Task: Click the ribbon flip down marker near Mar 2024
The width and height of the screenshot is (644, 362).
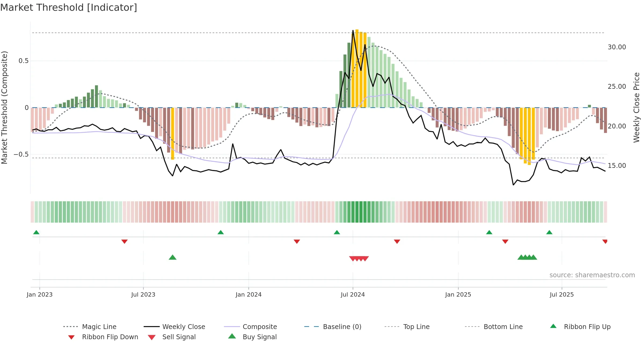Action: click(x=297, y=242)
